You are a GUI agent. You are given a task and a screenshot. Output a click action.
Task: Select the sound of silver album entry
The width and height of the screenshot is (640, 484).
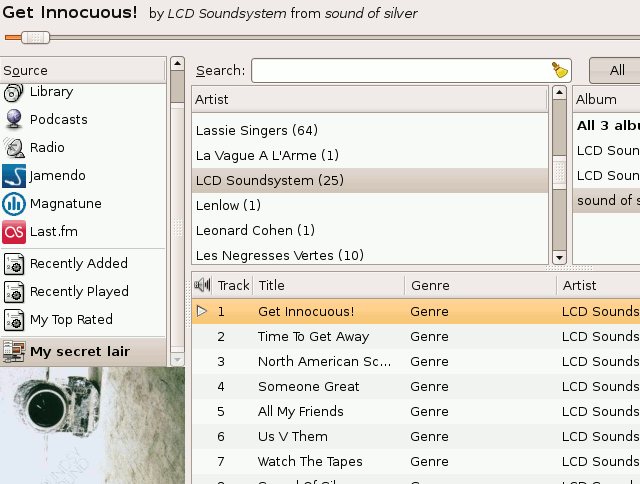[x=607, y=200]
